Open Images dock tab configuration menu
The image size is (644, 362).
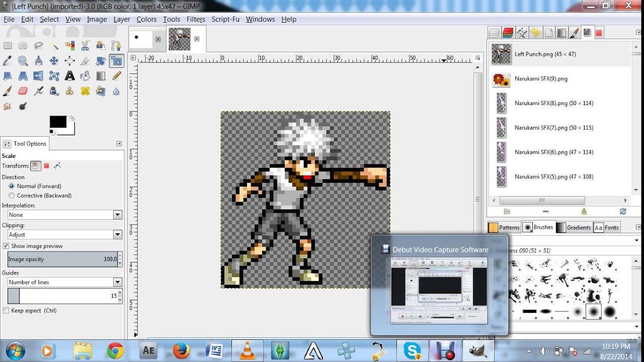click(638, 33)
